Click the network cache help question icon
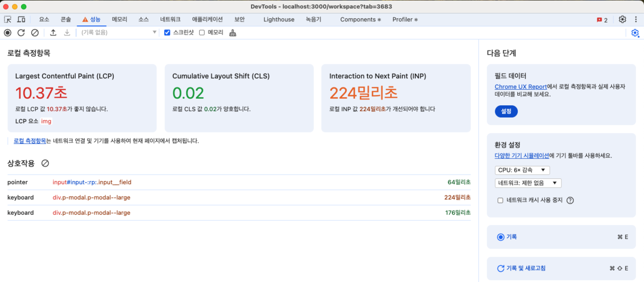Image resolution: width=644 pixels, height=282 pixels. coord(570,200)
